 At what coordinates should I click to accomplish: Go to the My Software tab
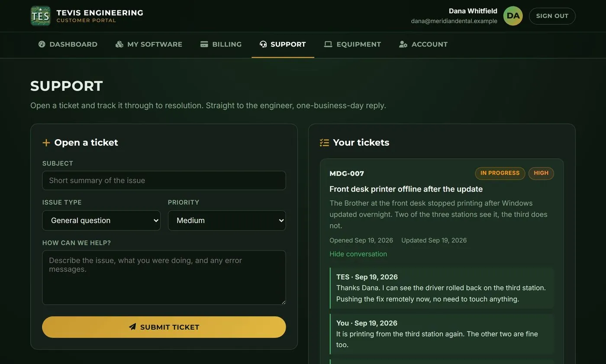tap(149, 44)
